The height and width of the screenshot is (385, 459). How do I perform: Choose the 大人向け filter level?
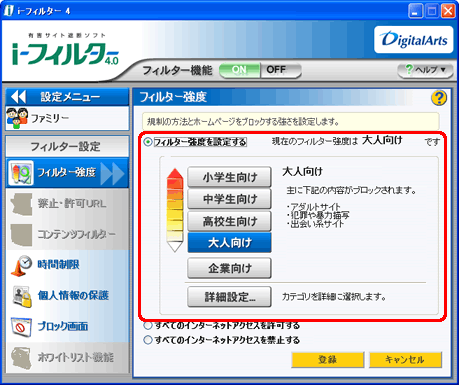pos(229,243)
